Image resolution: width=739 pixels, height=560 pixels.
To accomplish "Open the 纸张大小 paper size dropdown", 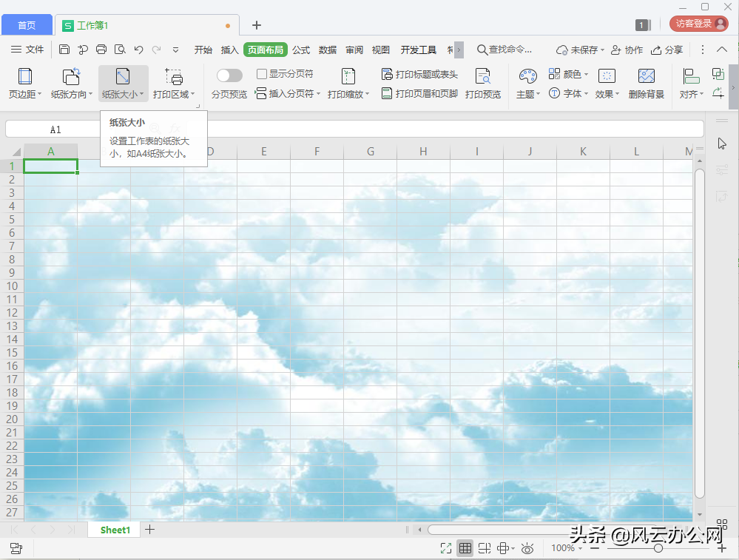I will [x=123, y=84].
